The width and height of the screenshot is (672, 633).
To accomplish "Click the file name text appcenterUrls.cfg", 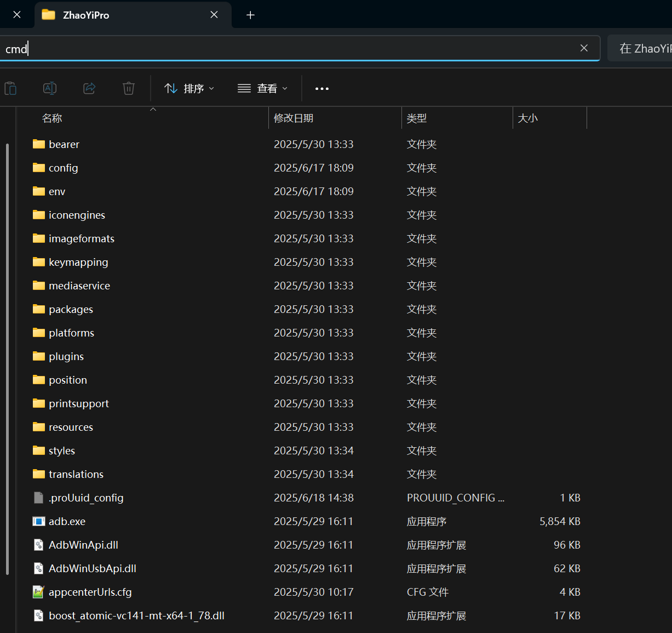I will tap(90, 592).
